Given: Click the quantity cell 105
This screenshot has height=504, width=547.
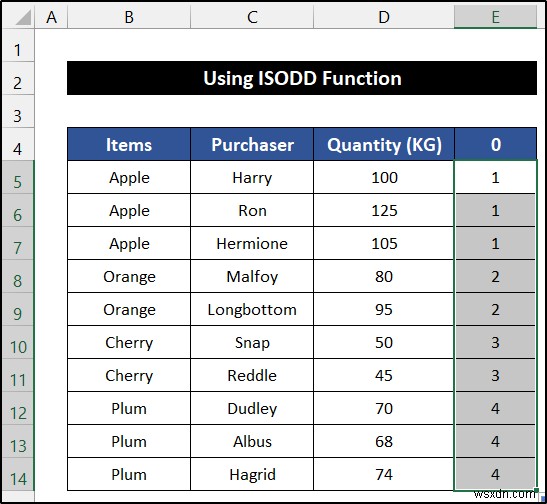Looking at the screenshot, I should 384,243.
